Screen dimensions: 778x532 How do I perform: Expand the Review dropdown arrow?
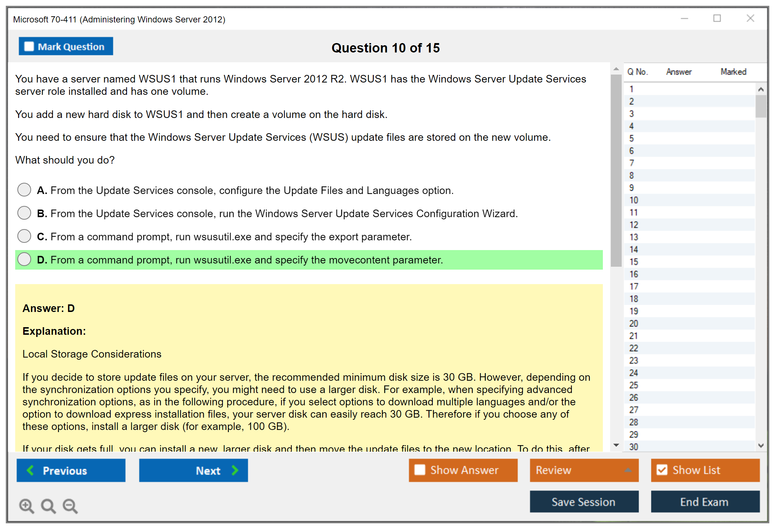coord(628,470)
